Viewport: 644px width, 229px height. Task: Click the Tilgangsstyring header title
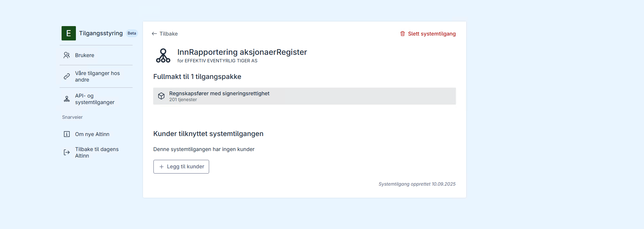click(x=101, y=33)
